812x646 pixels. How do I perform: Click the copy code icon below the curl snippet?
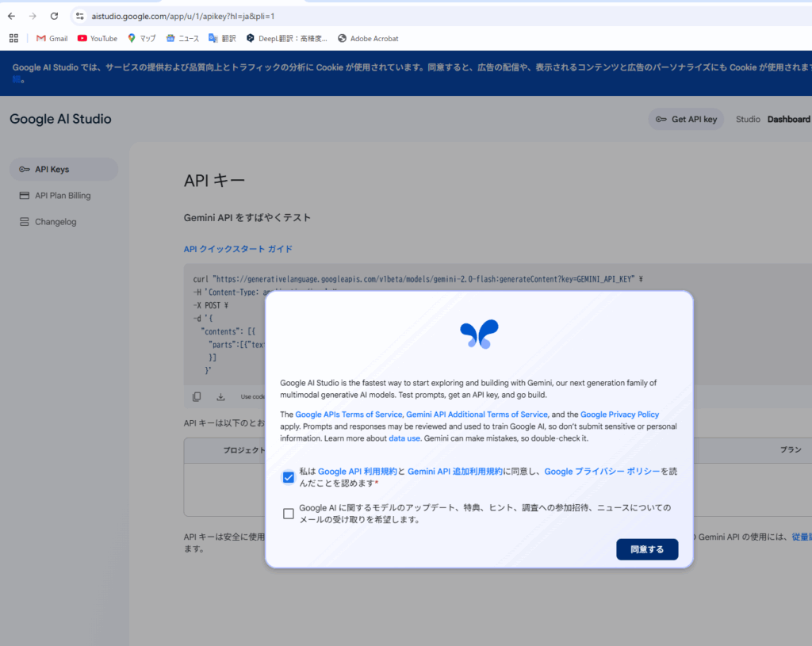(197, 396)
